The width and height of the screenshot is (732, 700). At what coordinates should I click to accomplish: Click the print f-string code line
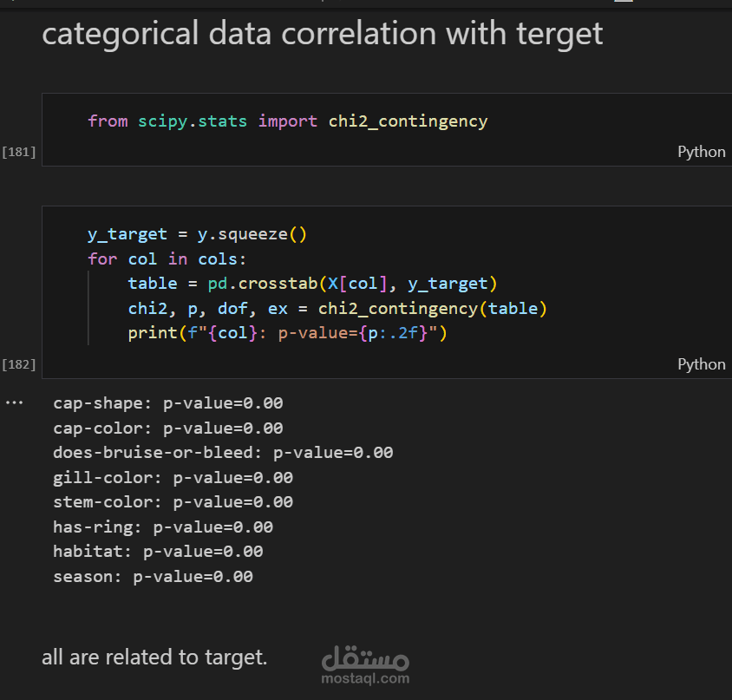[x=288, y=333]
